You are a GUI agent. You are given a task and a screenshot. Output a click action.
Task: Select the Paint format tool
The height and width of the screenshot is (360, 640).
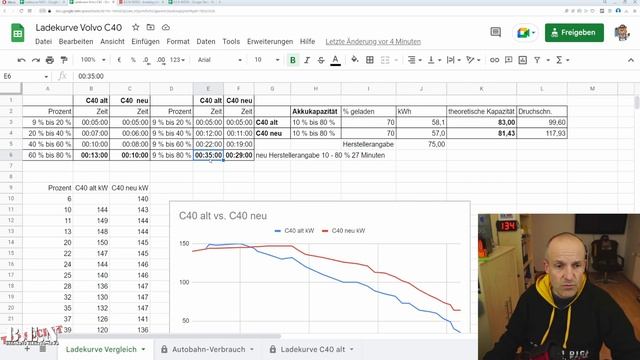click(64, 60)
